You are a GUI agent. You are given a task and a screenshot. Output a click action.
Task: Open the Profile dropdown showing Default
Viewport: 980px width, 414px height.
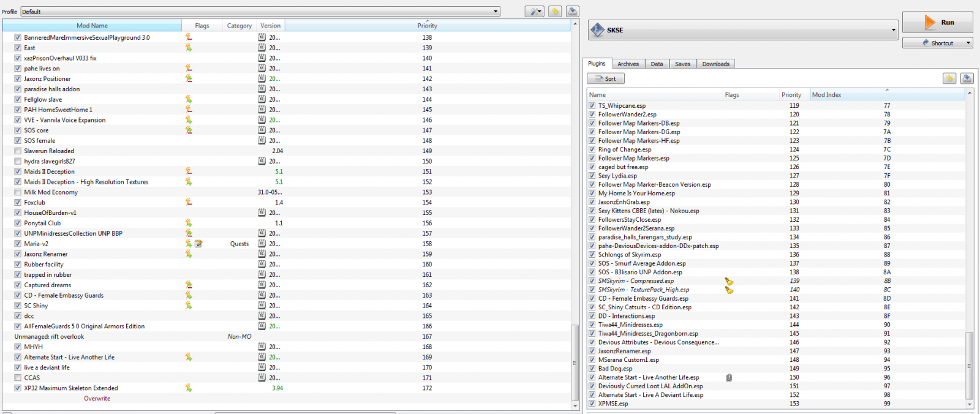point(260,12)
